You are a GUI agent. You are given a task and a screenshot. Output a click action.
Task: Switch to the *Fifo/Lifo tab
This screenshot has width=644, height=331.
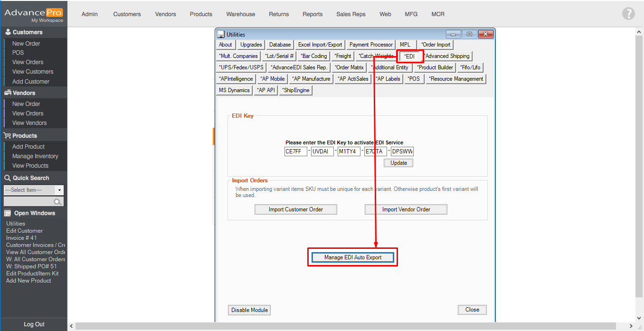tap(471, 67)
